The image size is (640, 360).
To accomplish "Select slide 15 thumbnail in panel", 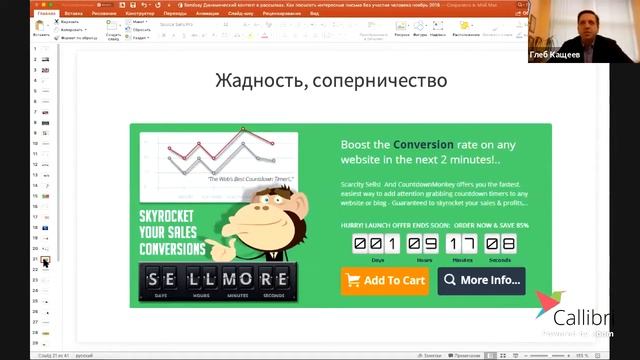I will pyautogui.click(x=45, y=196).
